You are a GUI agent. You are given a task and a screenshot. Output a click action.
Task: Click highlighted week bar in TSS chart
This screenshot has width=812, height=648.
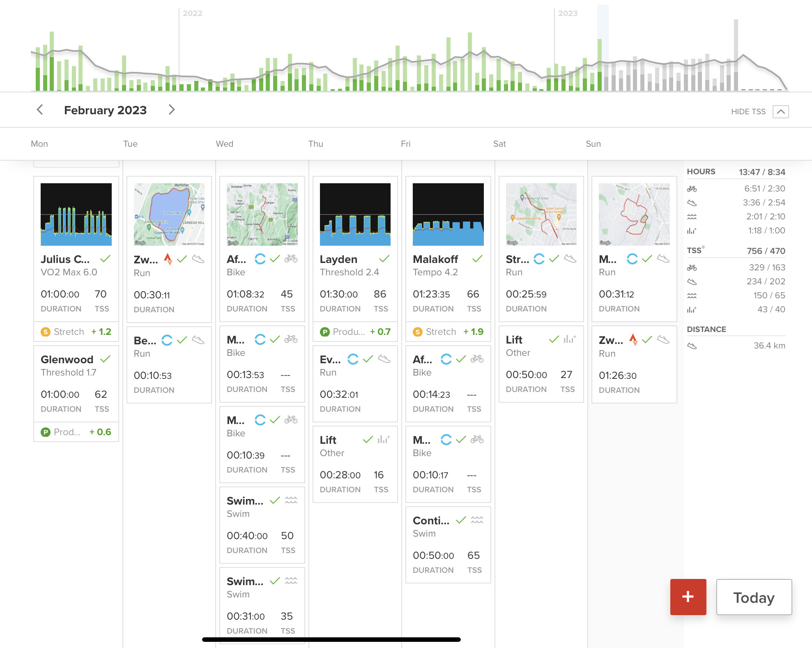click(x=603, y=48)
